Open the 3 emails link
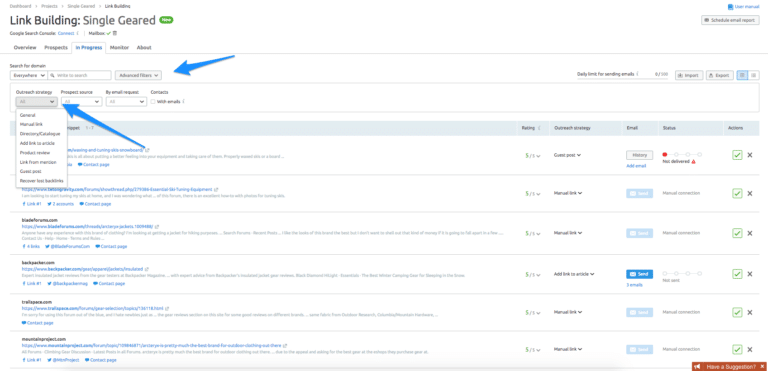768x371 pixels. pos(634,284)
